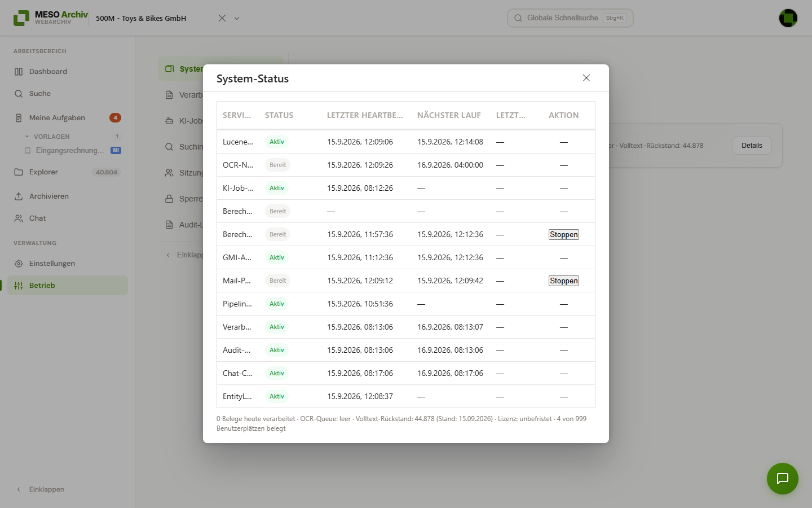Click the Audit-... service row name

236,350
